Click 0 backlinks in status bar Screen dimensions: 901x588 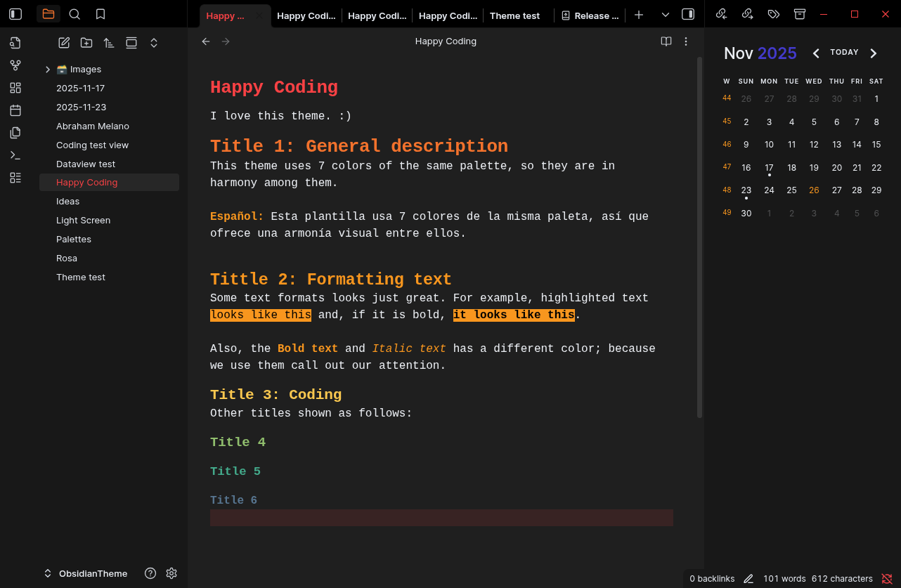point(712,579)
